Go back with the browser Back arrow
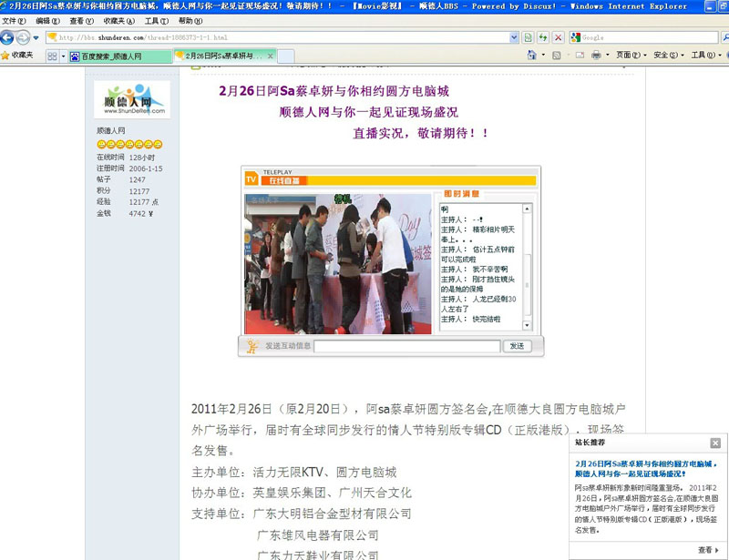The width and height of the screenshot is (729, 560). (7, 37)
